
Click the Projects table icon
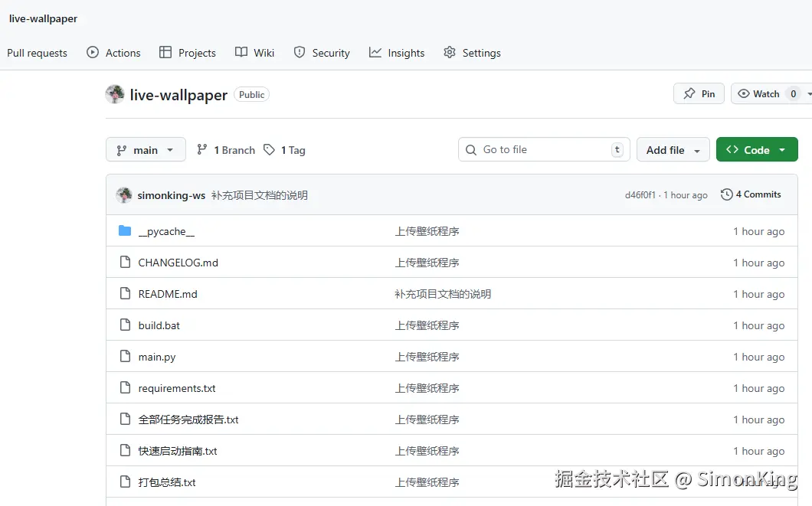point(165,52)
